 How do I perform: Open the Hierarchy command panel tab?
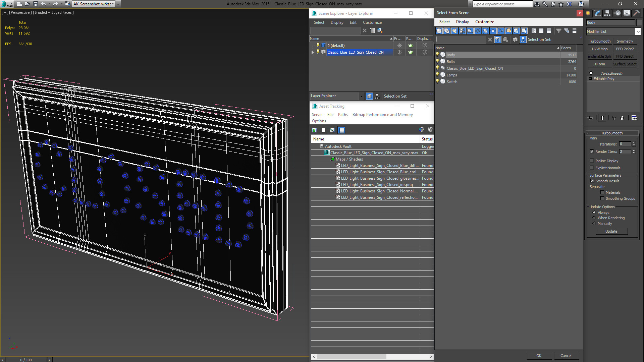tap(607, 13)
